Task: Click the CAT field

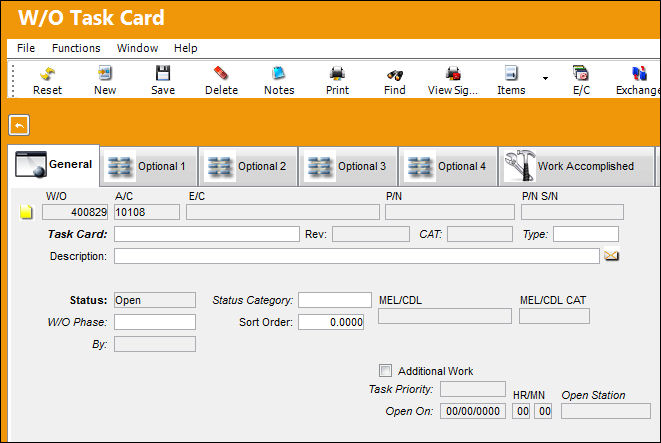Action: tap(480, 234)
